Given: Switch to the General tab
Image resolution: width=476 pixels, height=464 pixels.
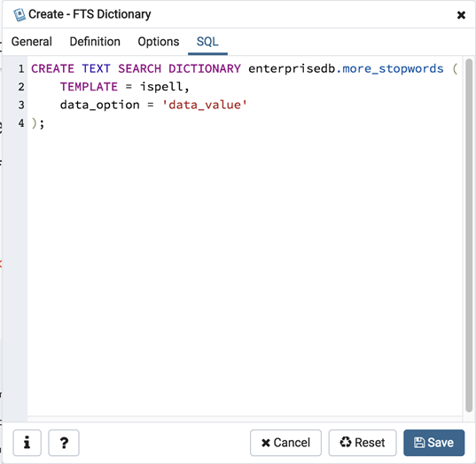Looking at the screenshot, I should [x=32, y=42].
